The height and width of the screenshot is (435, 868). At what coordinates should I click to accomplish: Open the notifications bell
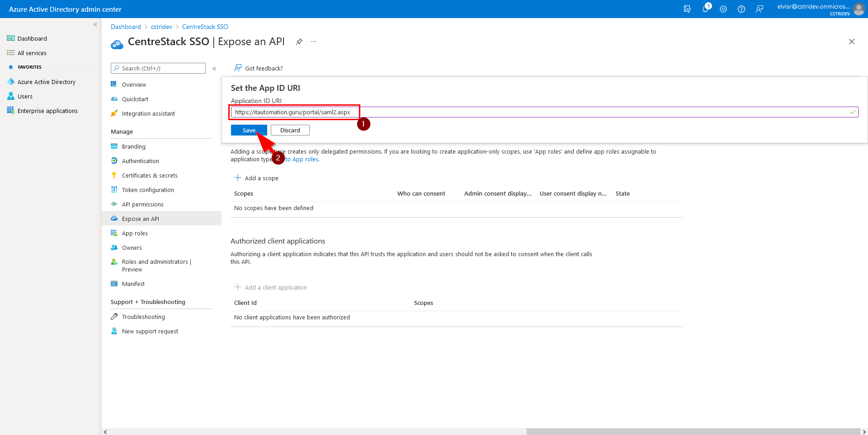(705, 9)
